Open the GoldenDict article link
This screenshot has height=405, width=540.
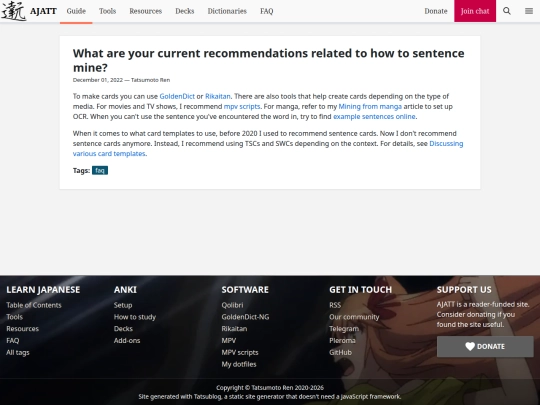tap(177, 96)
